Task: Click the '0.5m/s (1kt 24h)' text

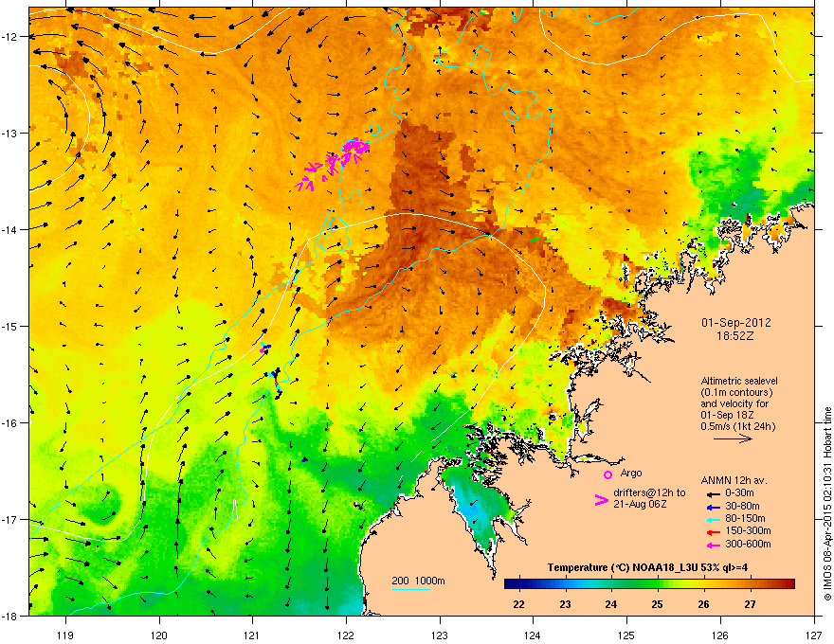Action: (737, 426)
